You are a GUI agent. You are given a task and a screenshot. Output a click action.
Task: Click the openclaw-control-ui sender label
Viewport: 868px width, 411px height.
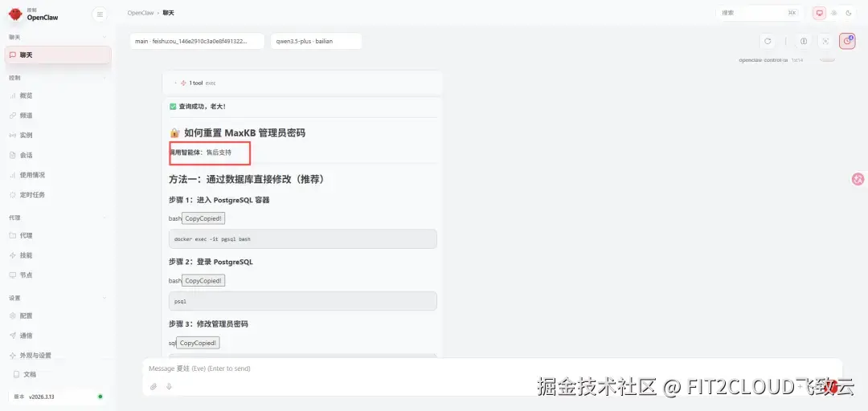763,59
